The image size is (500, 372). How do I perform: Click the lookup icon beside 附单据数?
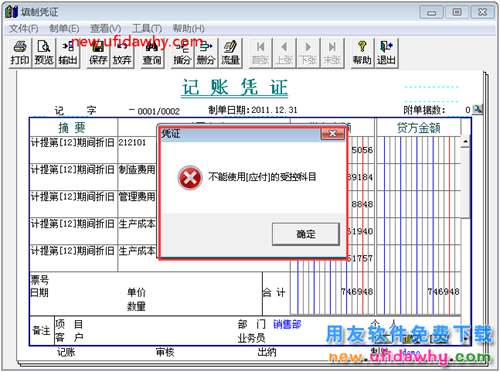[x=478, y=109]
